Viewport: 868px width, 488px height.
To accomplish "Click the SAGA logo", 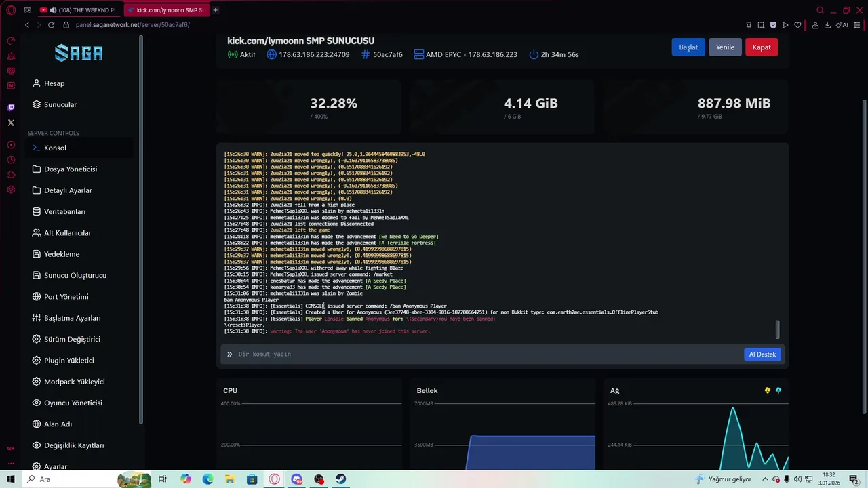I will coord(79,53).
